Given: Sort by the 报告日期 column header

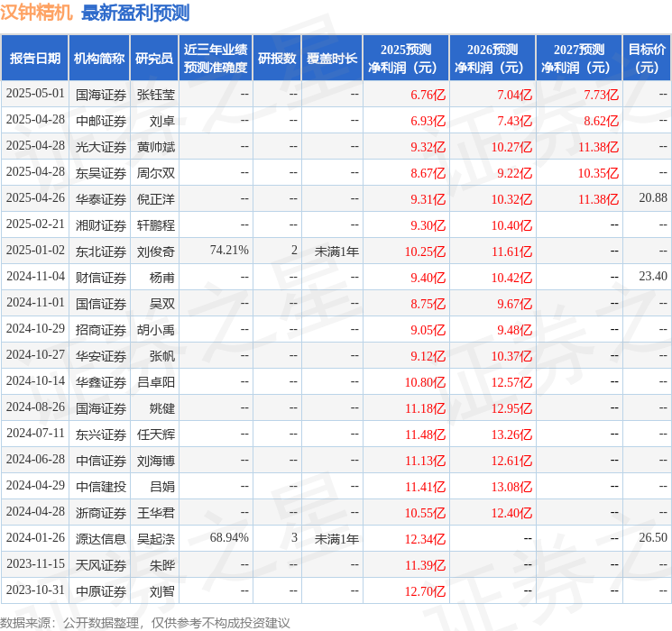Looking at the screenshot, I should pos(35,59).
